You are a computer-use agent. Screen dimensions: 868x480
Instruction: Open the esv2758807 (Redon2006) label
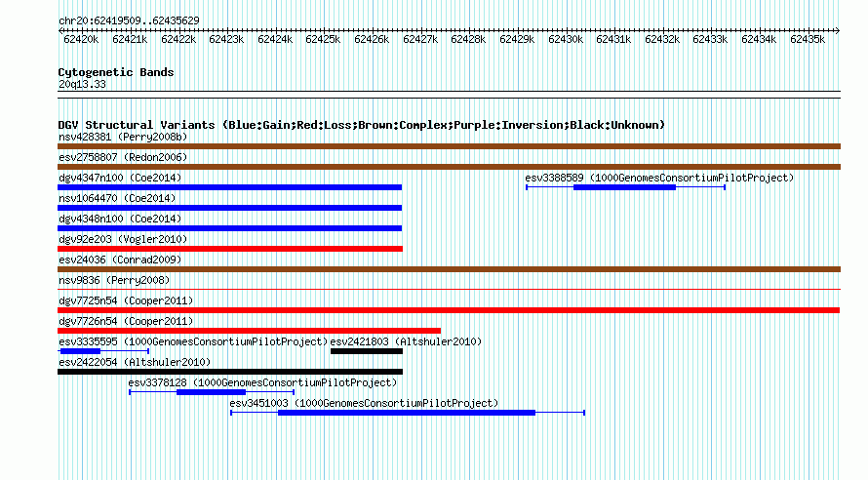[x=123, y=157]
